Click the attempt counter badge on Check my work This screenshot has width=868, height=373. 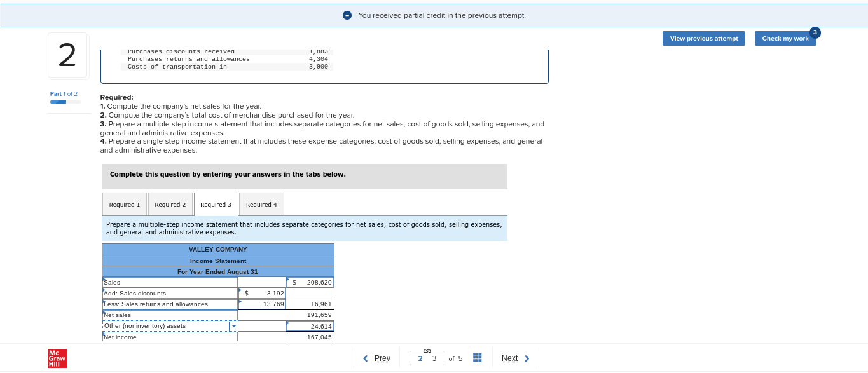[x=815, y=32]
